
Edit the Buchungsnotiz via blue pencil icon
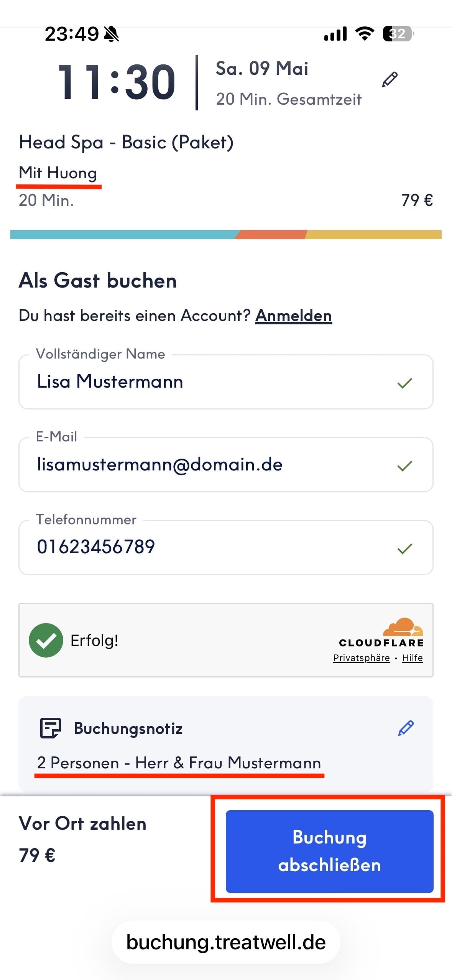[406, 728]
